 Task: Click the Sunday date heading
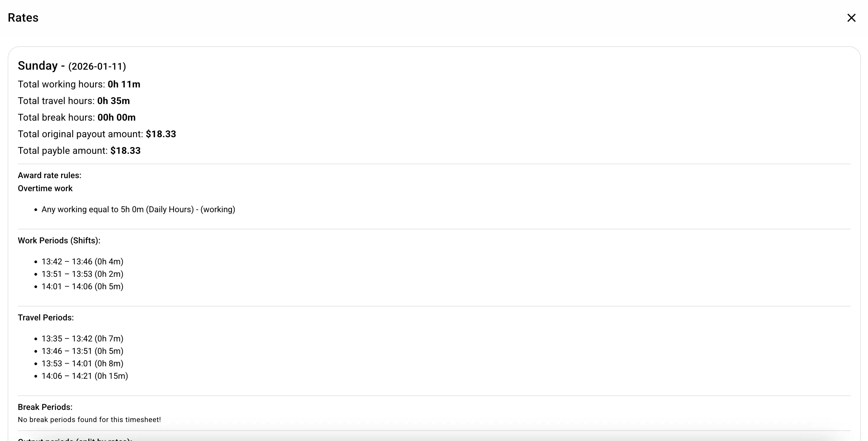72,66
